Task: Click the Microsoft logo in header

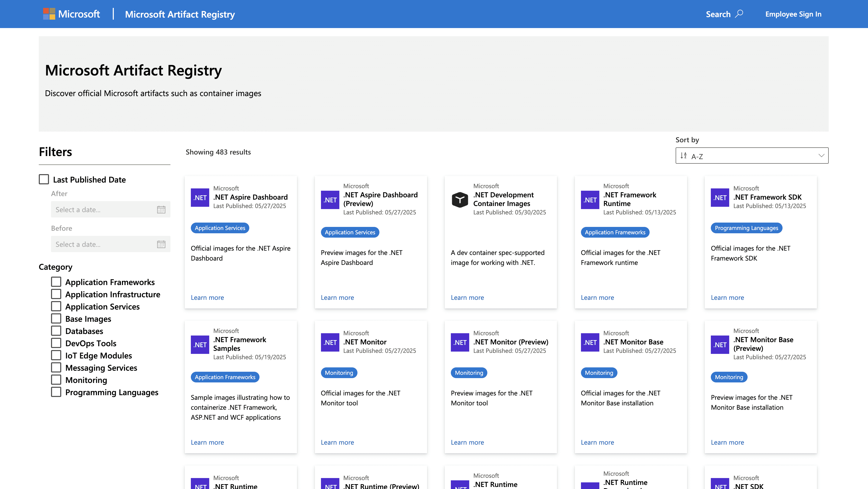Action: [x=71, y=14]
